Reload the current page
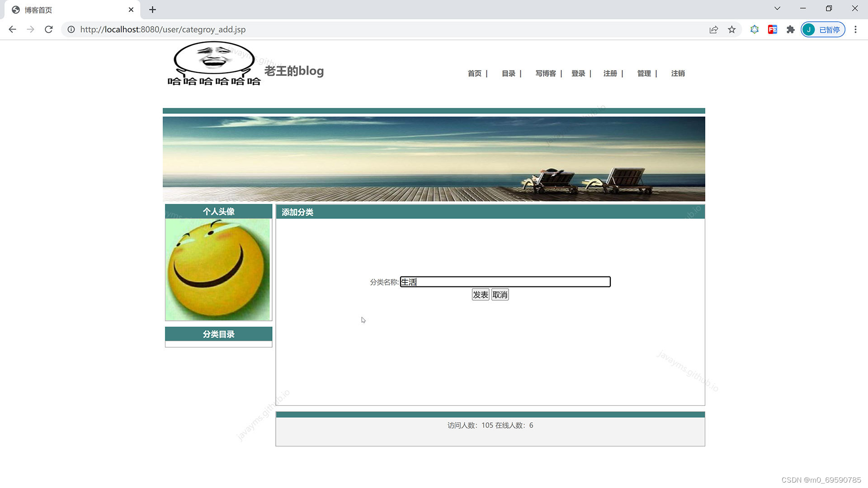Viewport: 868px width, 488px height. pyautogui.click(x=49, y=29)
